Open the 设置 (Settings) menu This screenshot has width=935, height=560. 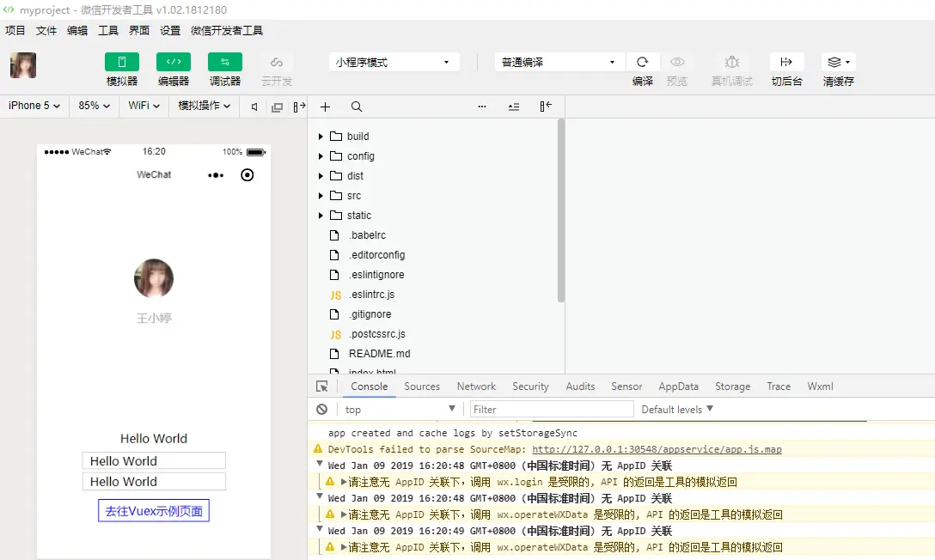coord(168,30)
